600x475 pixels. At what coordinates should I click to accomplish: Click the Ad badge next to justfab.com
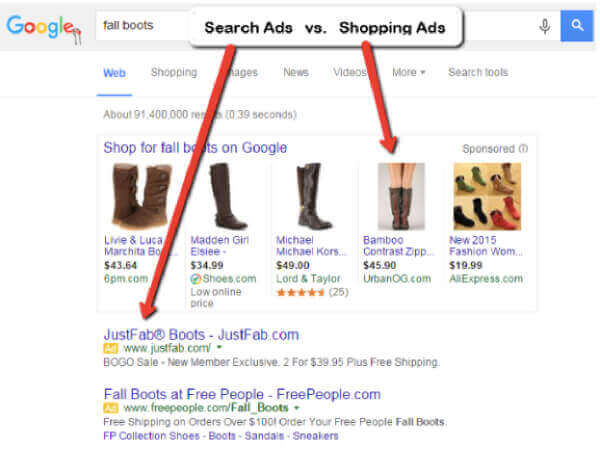click(x=111, y=348)
